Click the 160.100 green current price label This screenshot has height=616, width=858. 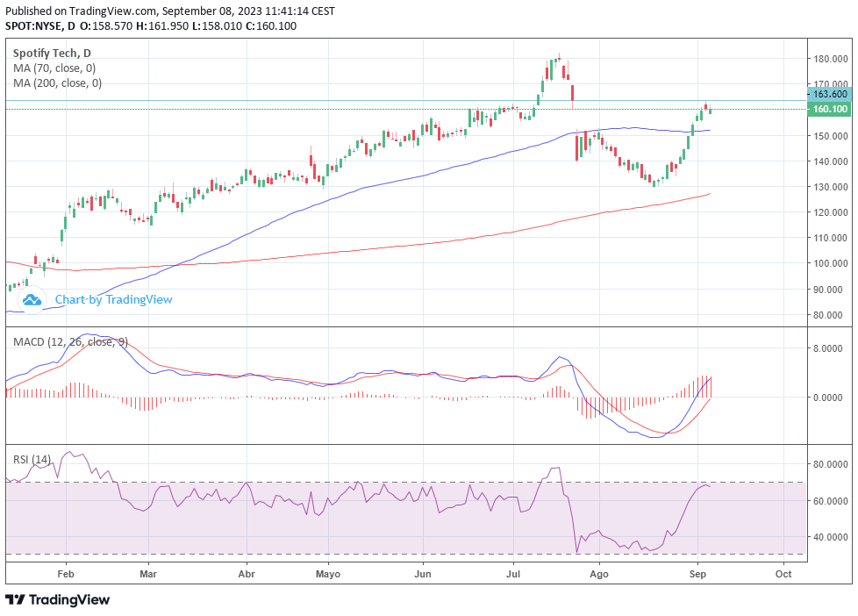point(830,109)
